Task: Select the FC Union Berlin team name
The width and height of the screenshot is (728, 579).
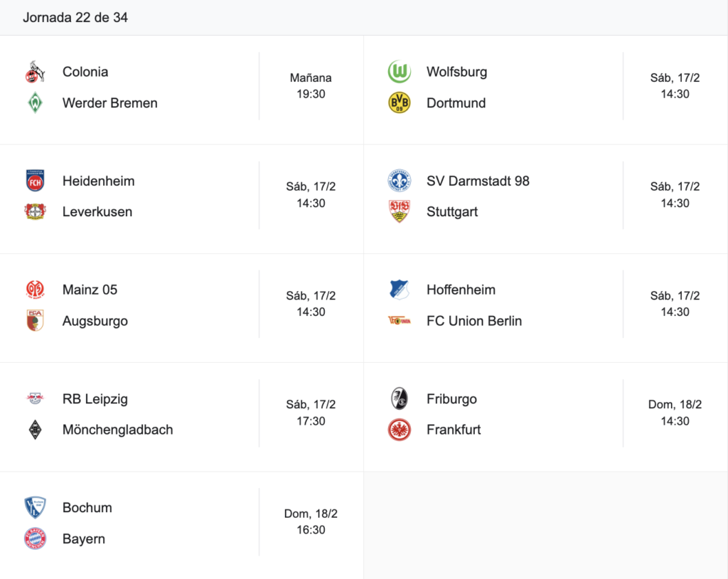Action: 474,321
